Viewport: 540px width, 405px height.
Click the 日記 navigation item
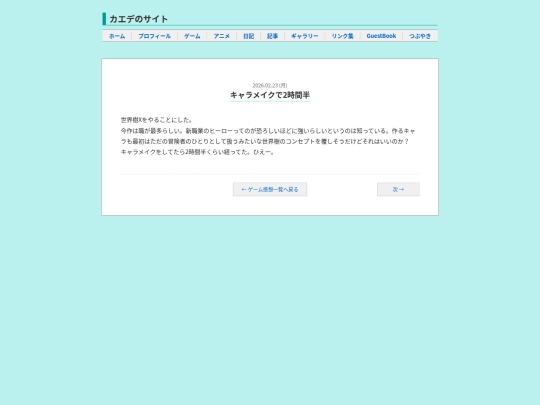pyautogui.click(x=249, y=36)
